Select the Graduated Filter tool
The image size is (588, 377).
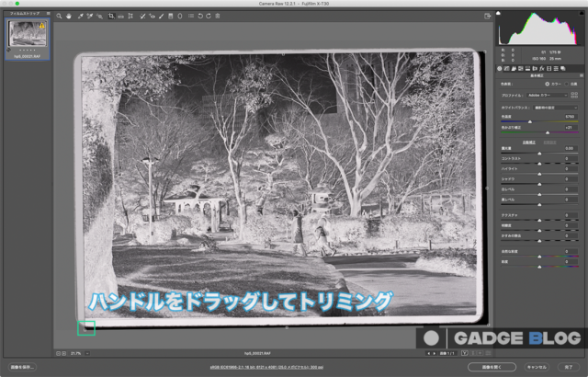click(x=171, y=17)
